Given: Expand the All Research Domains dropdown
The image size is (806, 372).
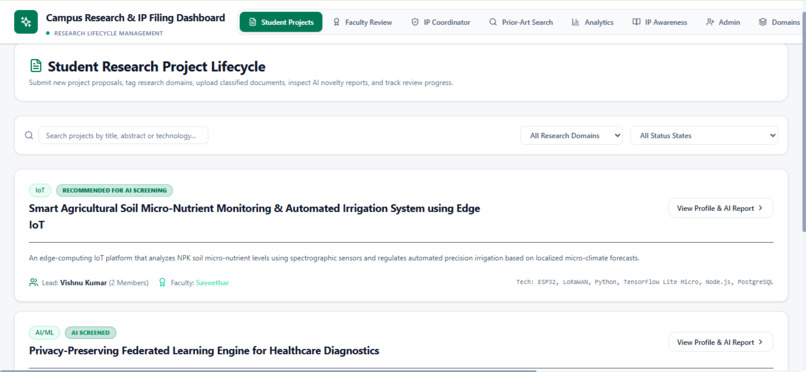Looking at the screenshot, I should point(572,136).
